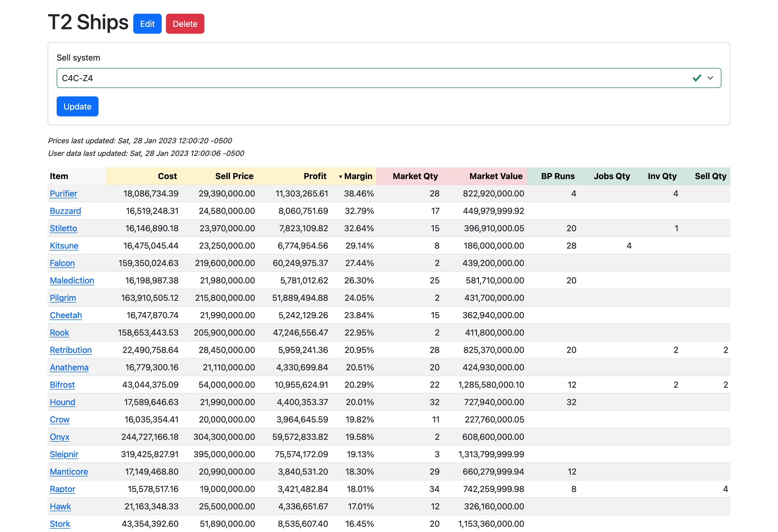Sort by the Item column header
Viewport: 778px width, 532px height.
tap(59, 176)
